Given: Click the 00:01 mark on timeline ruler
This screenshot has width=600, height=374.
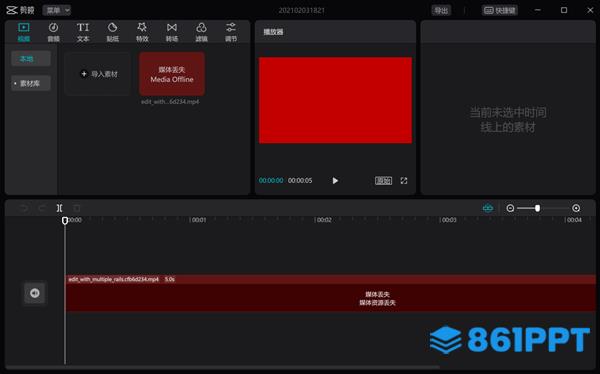Looking at the screenshot, I should pyautogui.click(x=199, y=220).
